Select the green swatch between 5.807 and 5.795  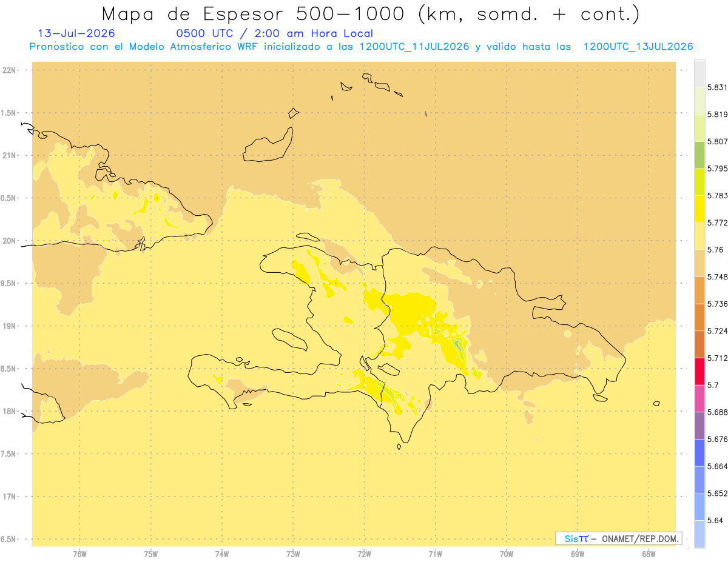699,155
